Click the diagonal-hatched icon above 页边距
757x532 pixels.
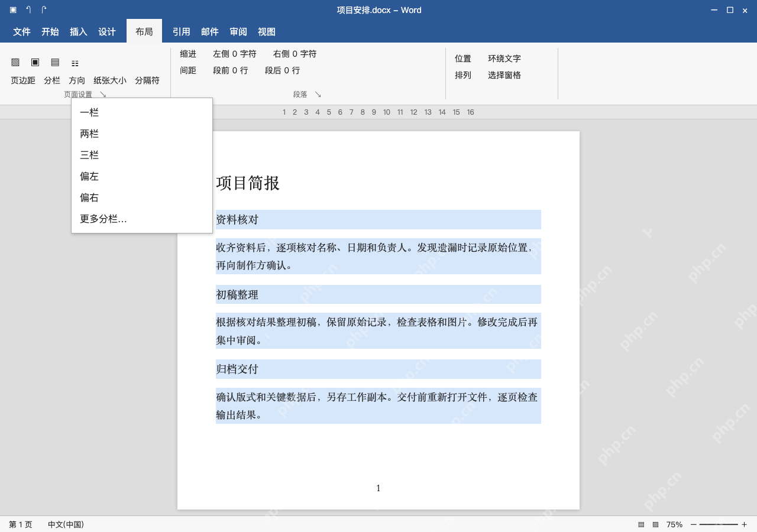(15, 62)
